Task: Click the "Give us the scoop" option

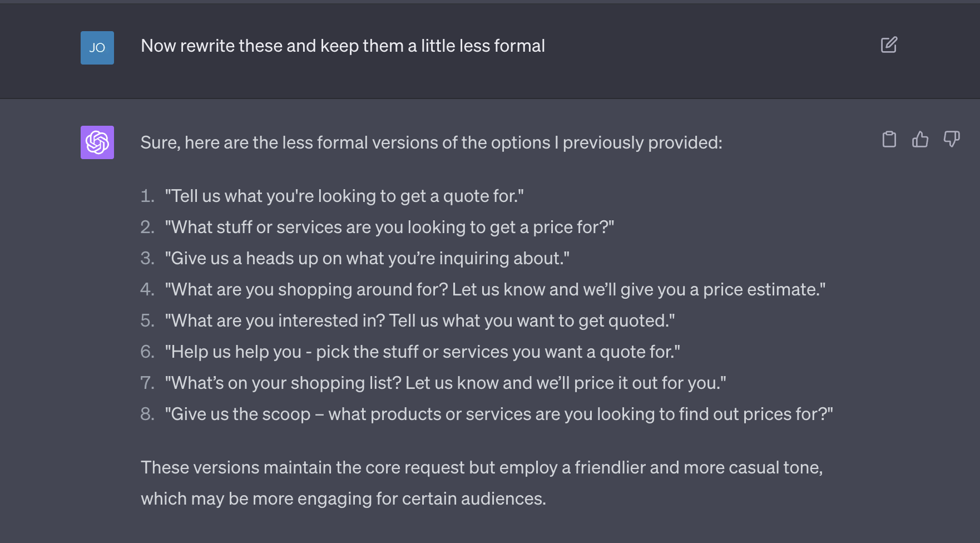Action: pos(499,414)
